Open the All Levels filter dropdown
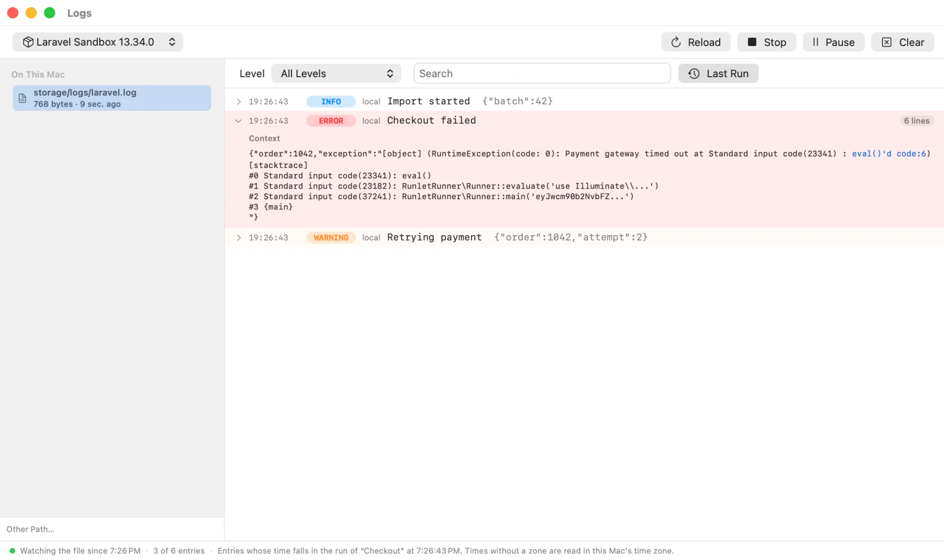This screenshot has width=944, height=560. click(x=336, y=74)
